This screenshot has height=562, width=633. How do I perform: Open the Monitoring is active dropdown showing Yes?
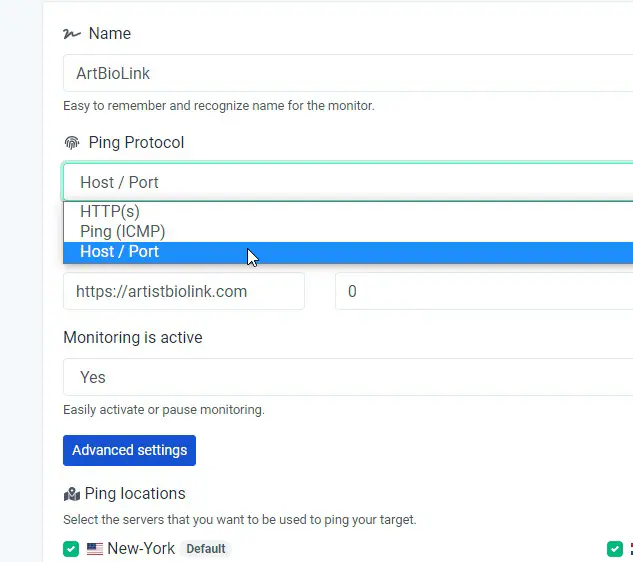tap(348, 377)
